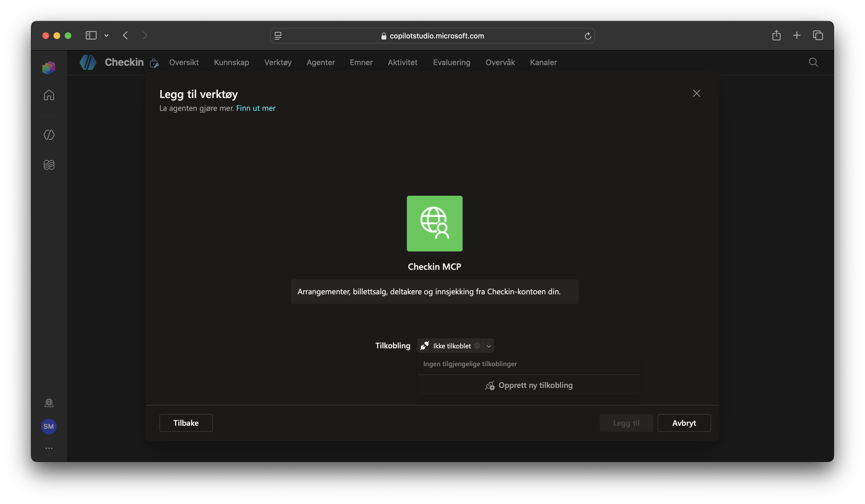
Task: Open a new Safari tab
Action: point(797,35)
